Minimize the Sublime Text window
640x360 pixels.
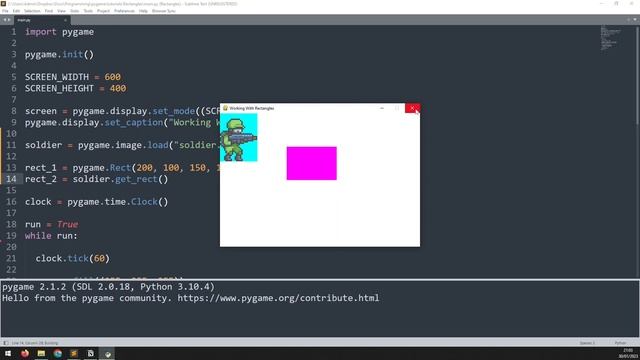(602, 3)
